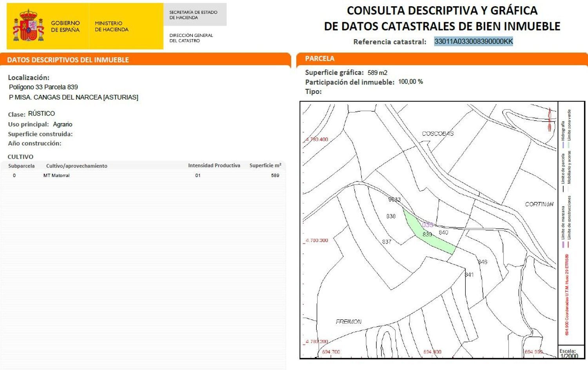Expand the Tipo field details
The image size is (588, 370).
(x=312, y=92)
